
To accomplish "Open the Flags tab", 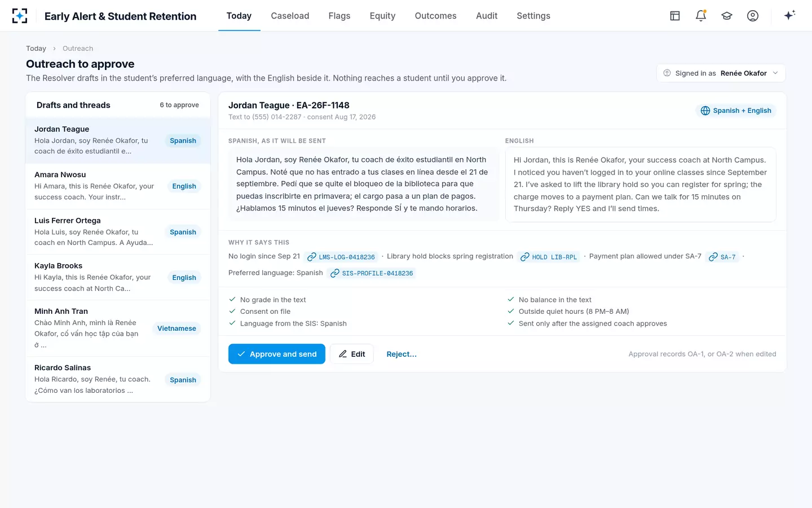I will [339, 16].
